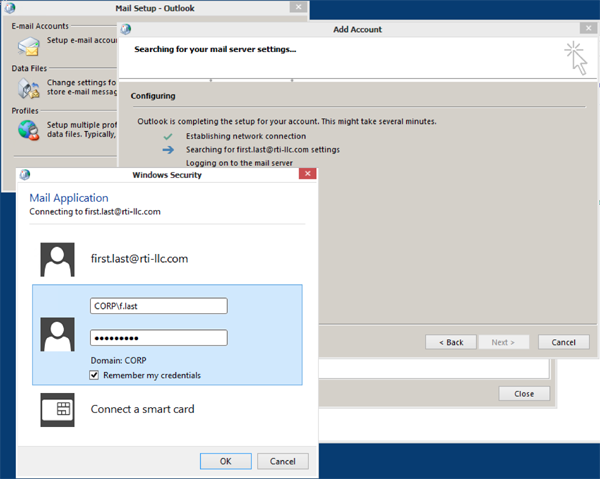Click the Outlook icon in Add Account title bar
The image size is (600, 479).
point(126,29)
